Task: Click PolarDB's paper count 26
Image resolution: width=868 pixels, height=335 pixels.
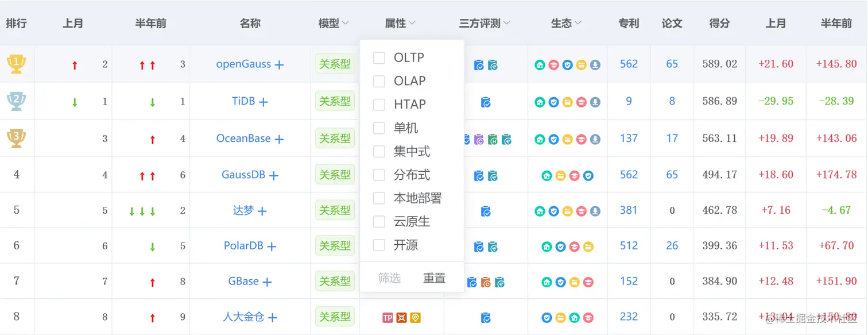Action: 672,246
